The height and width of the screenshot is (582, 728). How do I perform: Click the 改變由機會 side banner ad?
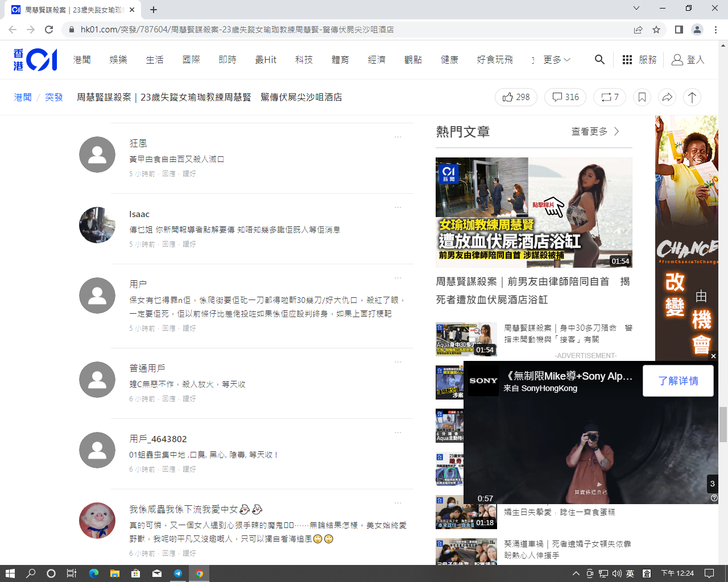tap(686, 237)
